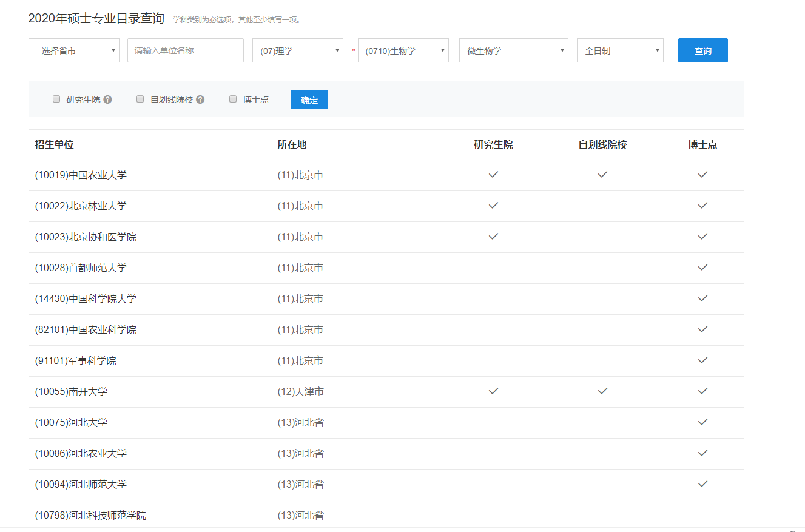Click 自划线院校 checkmark in 中国农业大学 row
805x532 pixels.
pos(602,175)
